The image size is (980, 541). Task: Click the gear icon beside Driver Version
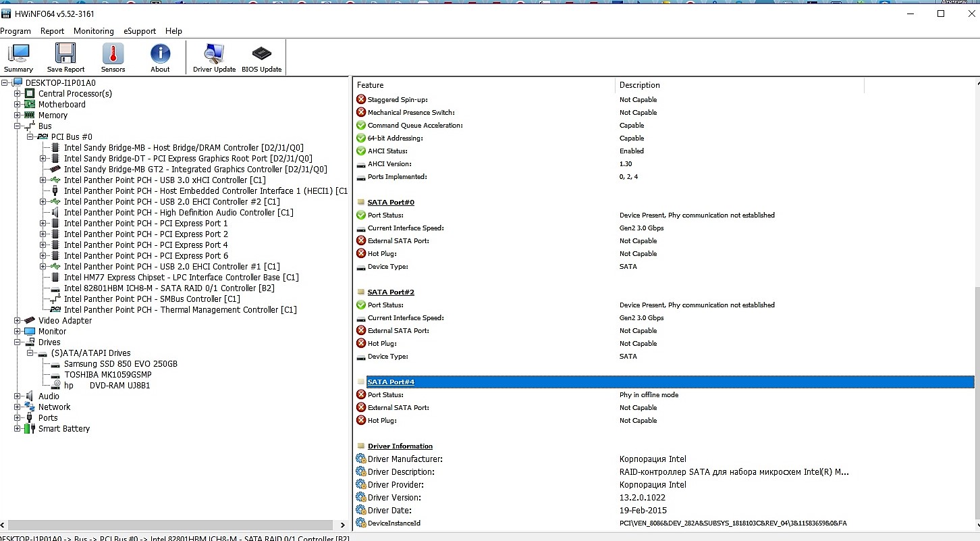(361, 497)
